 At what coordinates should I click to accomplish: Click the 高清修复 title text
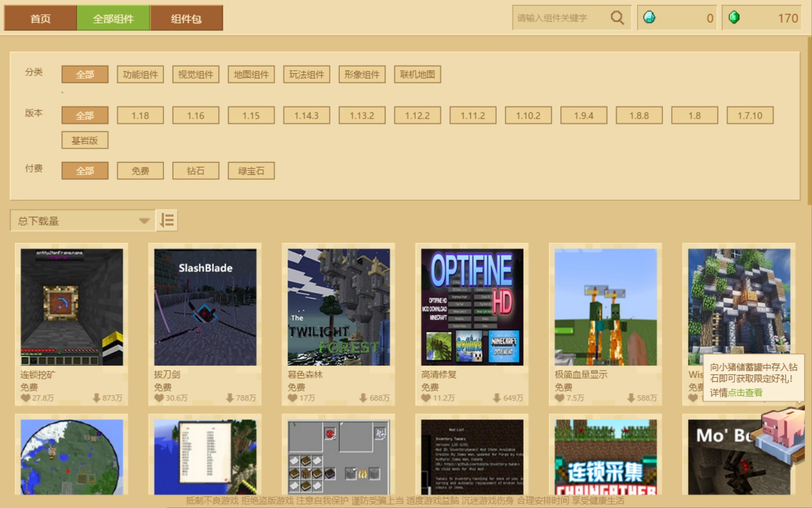click(x=439, y=375)
